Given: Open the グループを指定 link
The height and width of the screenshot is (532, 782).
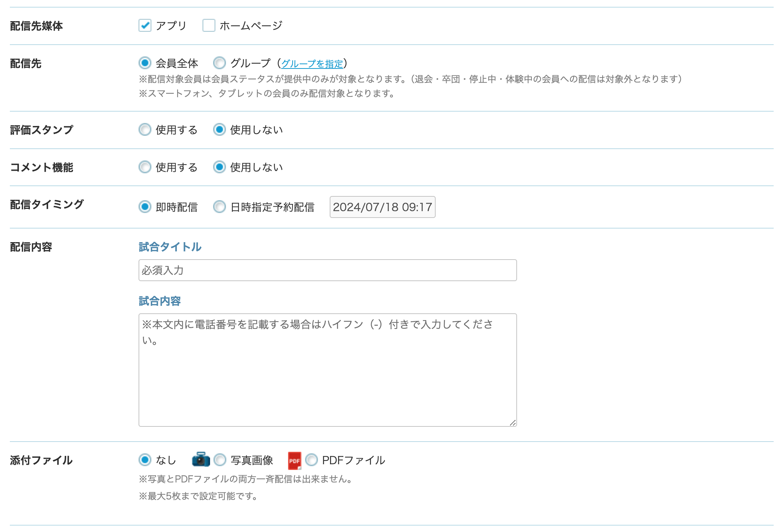Looking at the screenshot, I should tap(312, 64).
